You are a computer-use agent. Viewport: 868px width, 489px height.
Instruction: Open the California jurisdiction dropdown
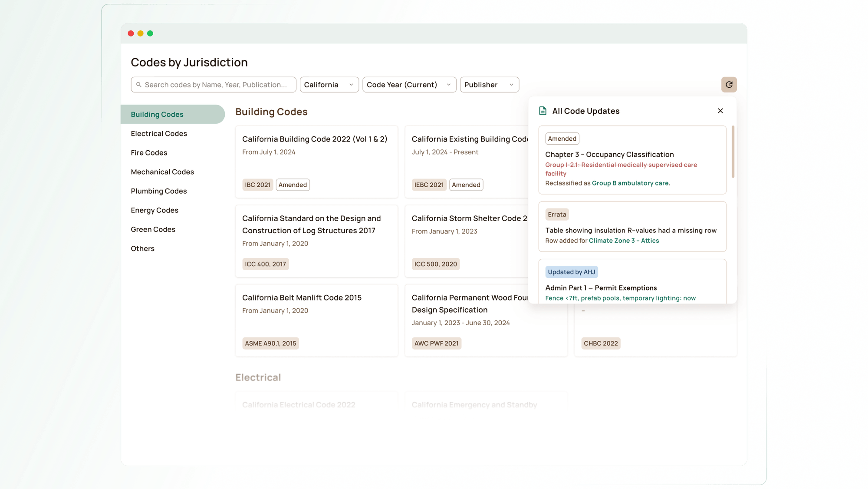click(x=329, y=84)
